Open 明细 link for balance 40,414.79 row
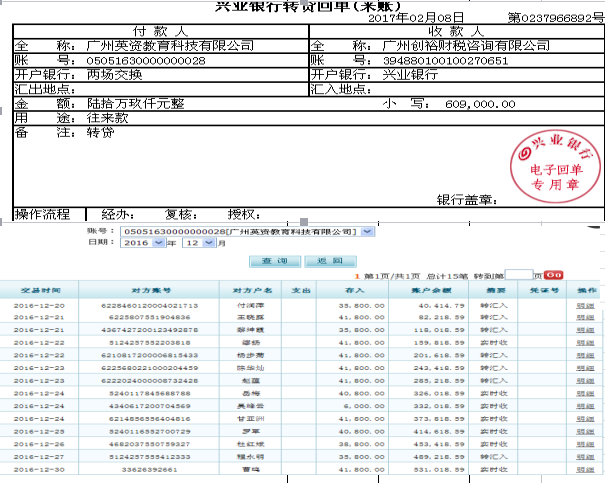 point(585,306)
